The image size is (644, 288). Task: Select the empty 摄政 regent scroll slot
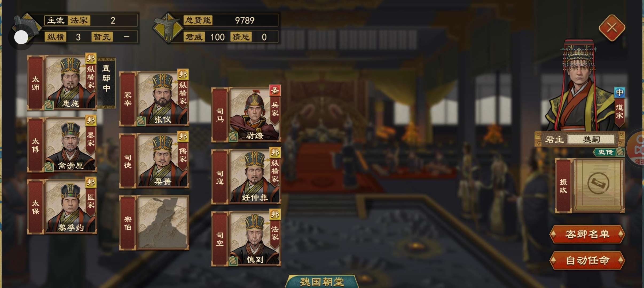click(598, 186)
